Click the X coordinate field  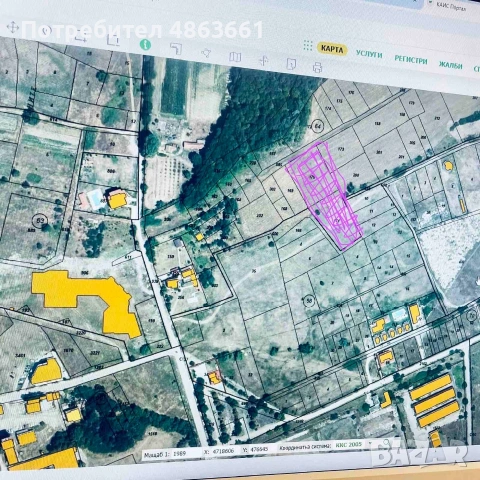click(223, 451)
